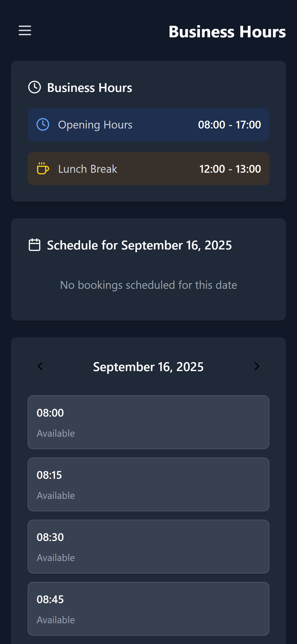Click the yellow coffee cup Lunch Break icon

[43, 169]
